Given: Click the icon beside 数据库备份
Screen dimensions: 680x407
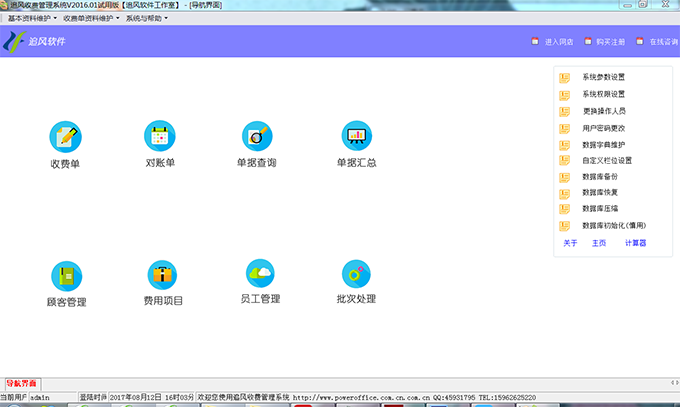Looking at the screenshot, I should (564, 177).
